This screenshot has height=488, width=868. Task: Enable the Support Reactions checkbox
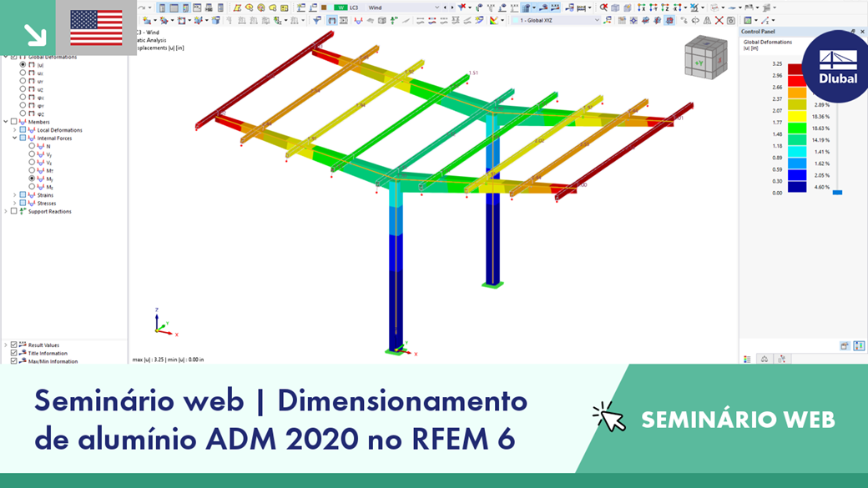pyautogui.click(x=14, y=211)
